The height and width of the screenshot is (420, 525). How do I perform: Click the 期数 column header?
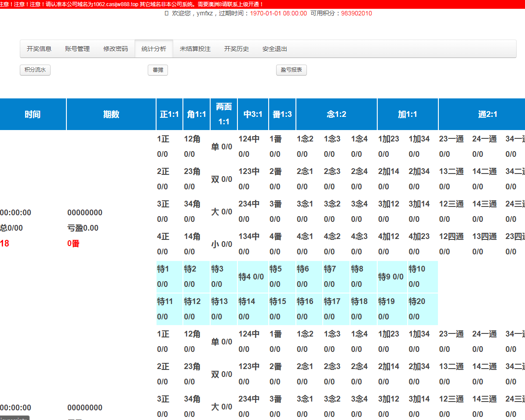111,115
